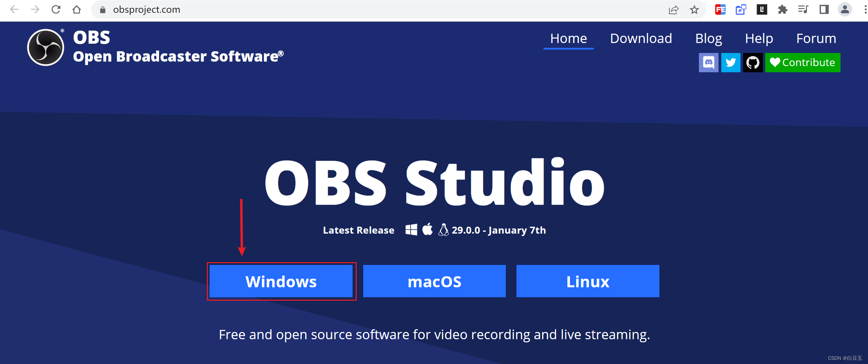Screen dimensions: 868x364
Task: Open Chrome three-dot menu
Action: tap(865, 10)
